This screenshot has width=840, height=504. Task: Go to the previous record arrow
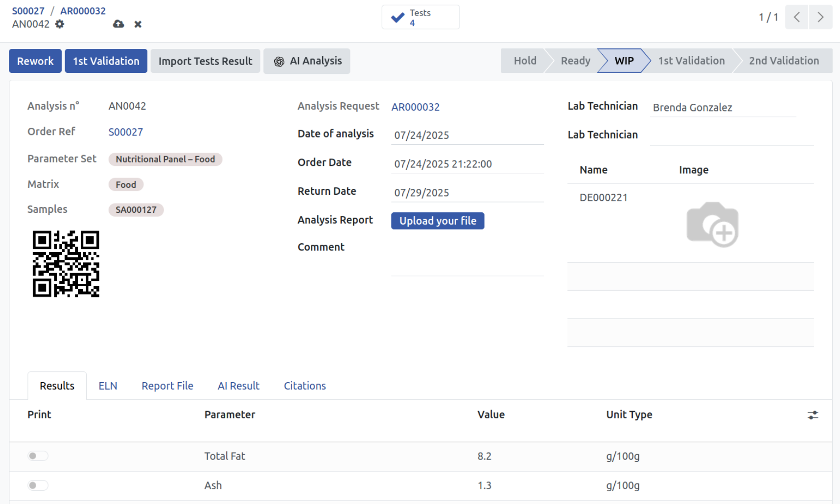pyautogui.click(x=796, y=17)
